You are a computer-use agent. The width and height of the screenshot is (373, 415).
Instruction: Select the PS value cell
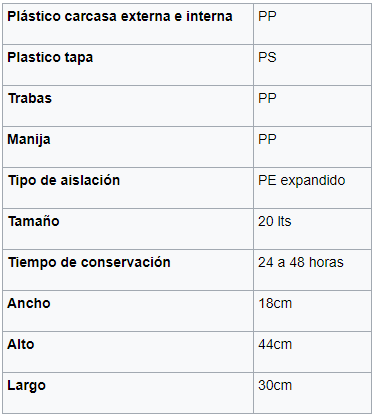pyautogui.click(x=267, y=57)
